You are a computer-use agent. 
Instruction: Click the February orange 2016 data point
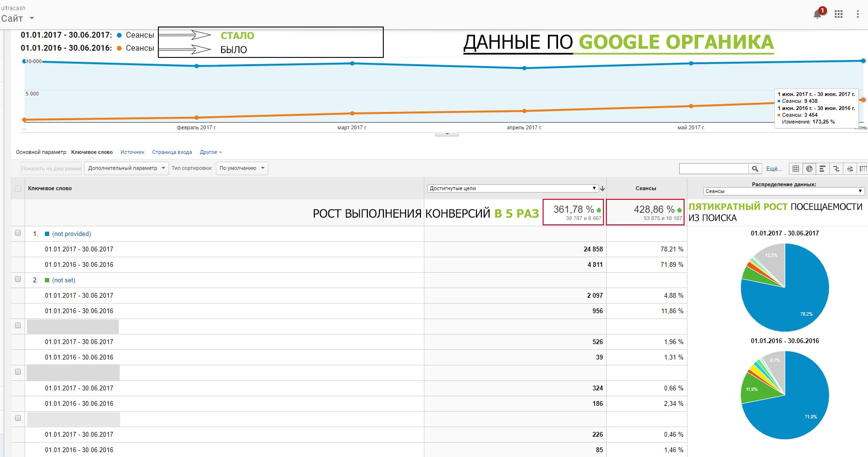[196, 117]
